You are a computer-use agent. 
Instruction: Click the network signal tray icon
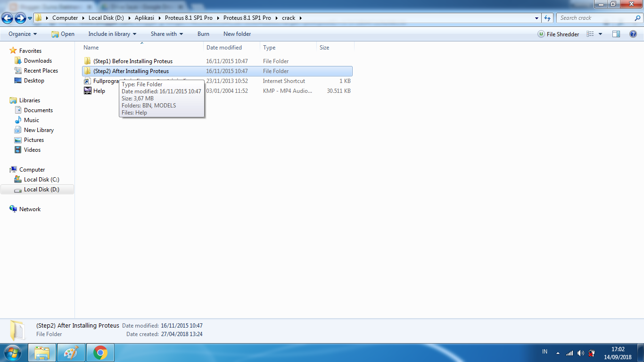[570, 353]
